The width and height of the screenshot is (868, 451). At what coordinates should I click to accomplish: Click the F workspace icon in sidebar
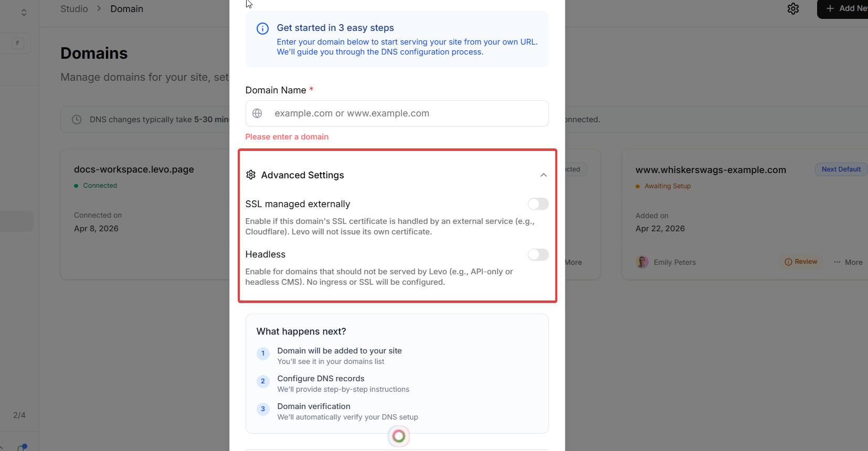(18, 43)
